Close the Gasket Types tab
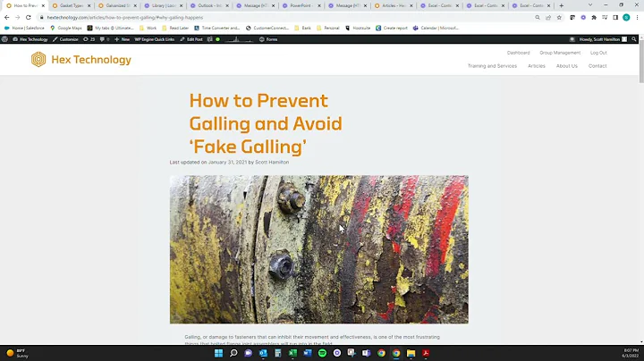644x361 pixels. (89, 5)
